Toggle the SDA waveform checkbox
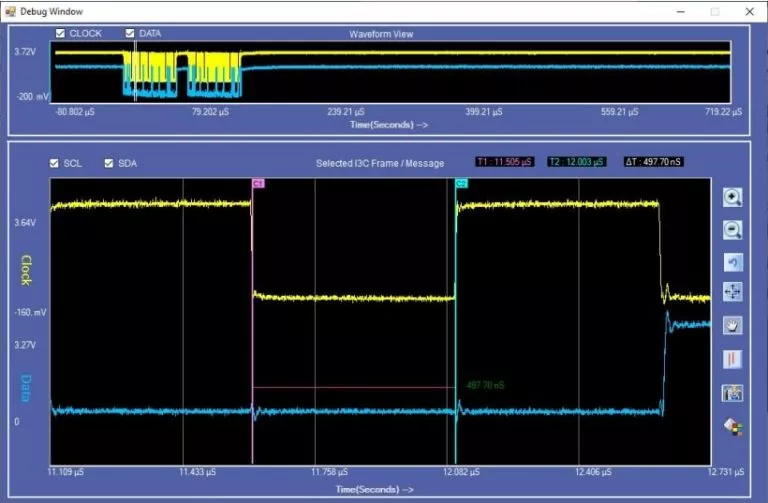This screenshot has width=768, height=503. pyautogui.click(x=109, y=163)
